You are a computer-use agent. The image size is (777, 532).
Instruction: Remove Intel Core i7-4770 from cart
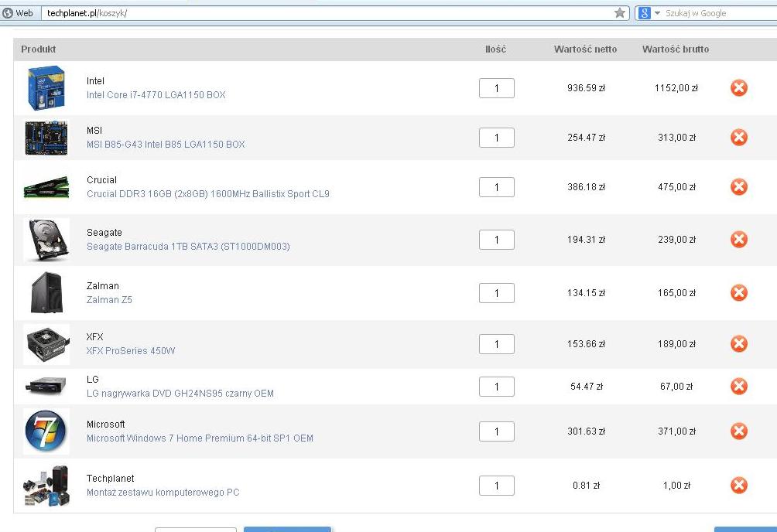pyautogui.click(x=738, y=88)
